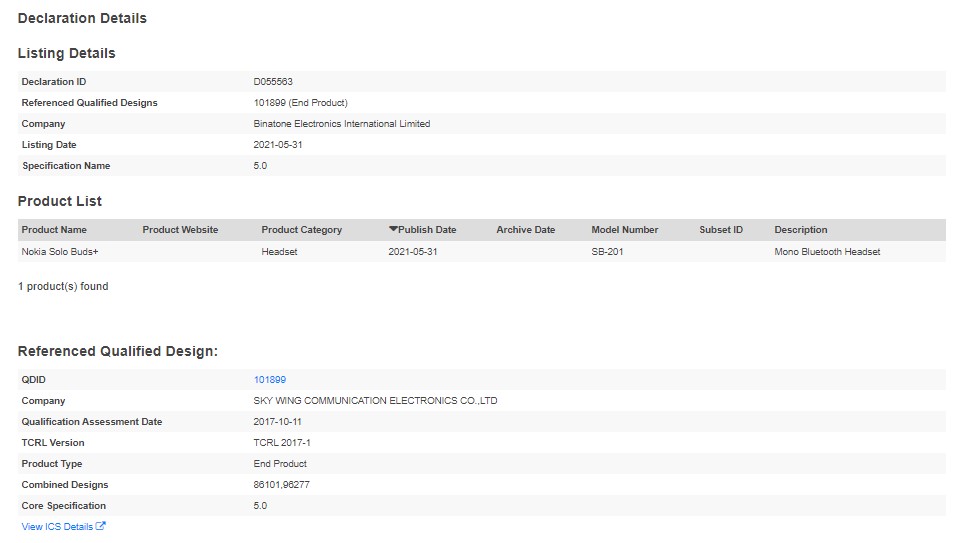Click the sort arrow next to Publish Date
The height and width of the screenshot is (543, 954).
[393, 229]
